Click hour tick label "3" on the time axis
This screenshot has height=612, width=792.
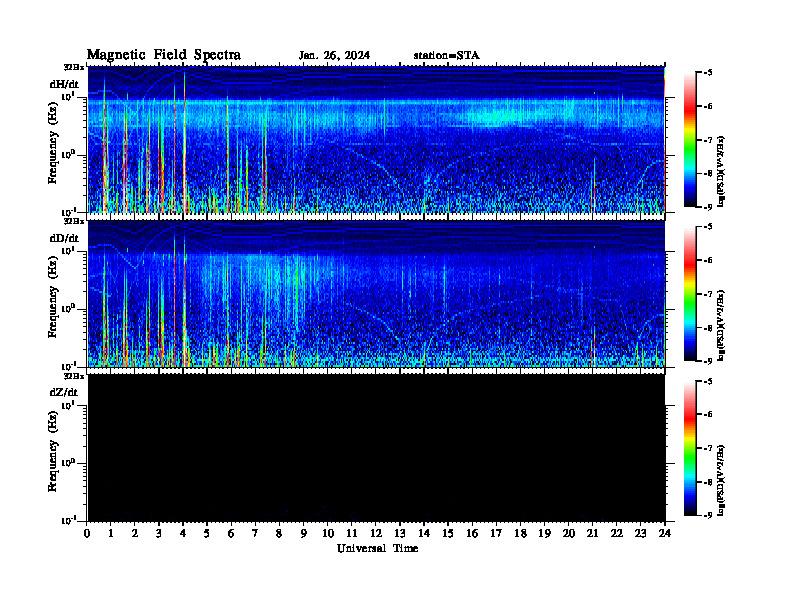[159, 534]
